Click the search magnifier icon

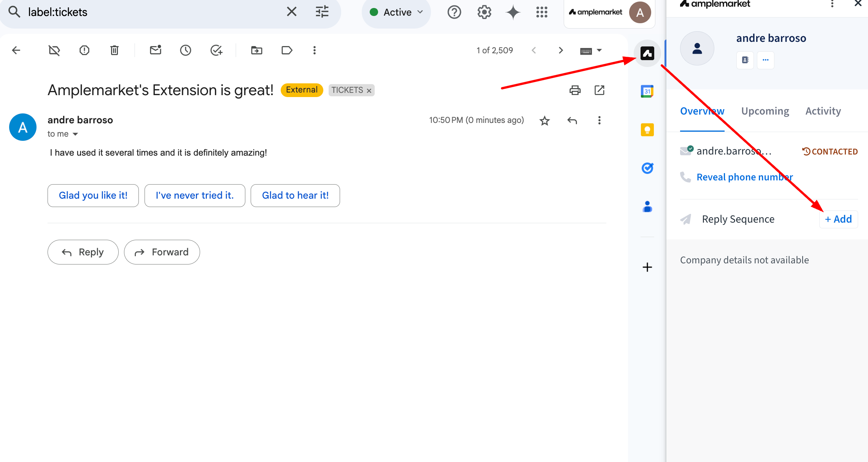[14, 12]
